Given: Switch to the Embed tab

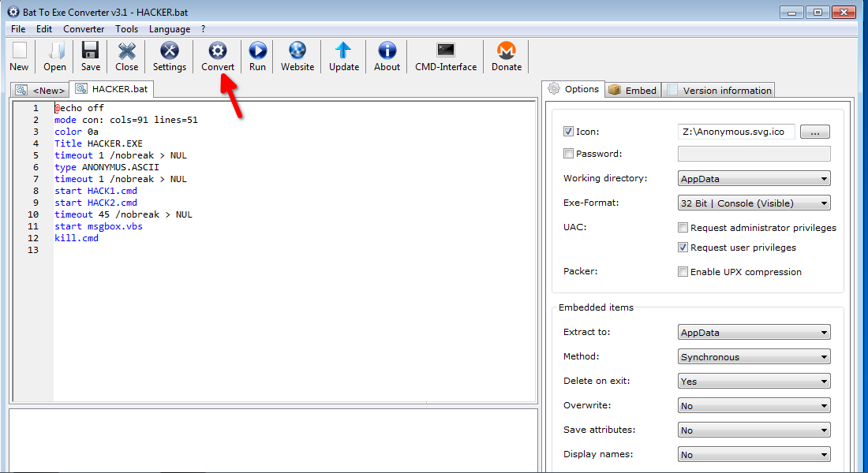Looking at the screenshot, I should point(633,90).
